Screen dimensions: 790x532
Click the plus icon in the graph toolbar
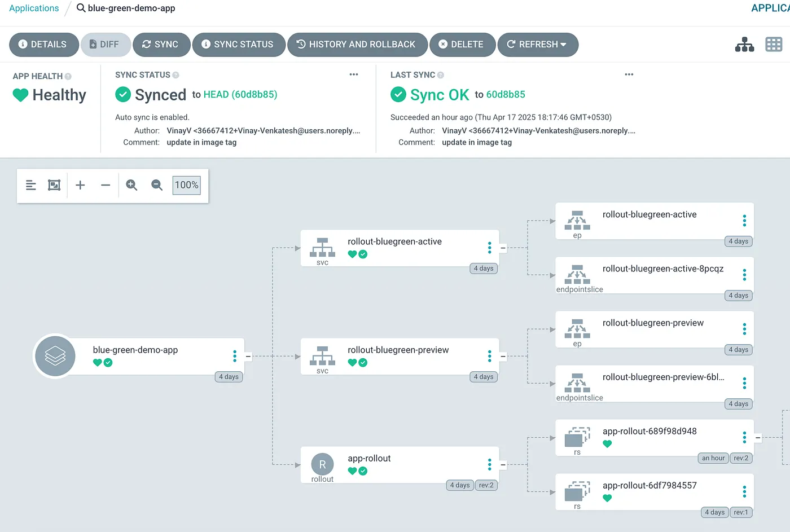80,185
